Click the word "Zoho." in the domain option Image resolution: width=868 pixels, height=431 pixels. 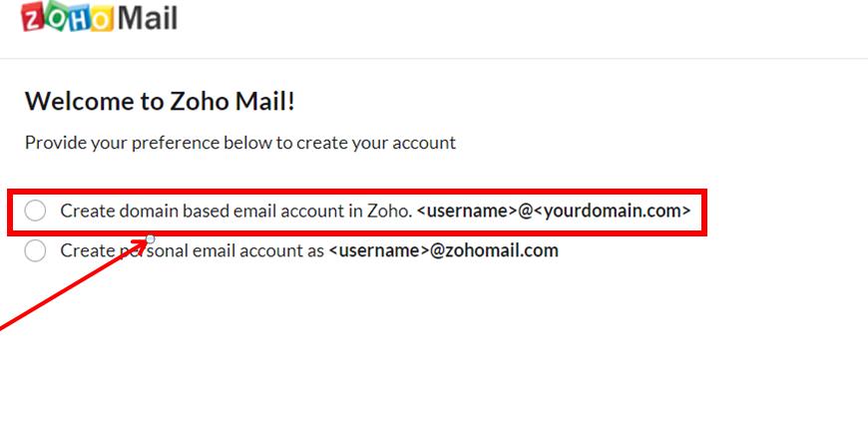390,211
